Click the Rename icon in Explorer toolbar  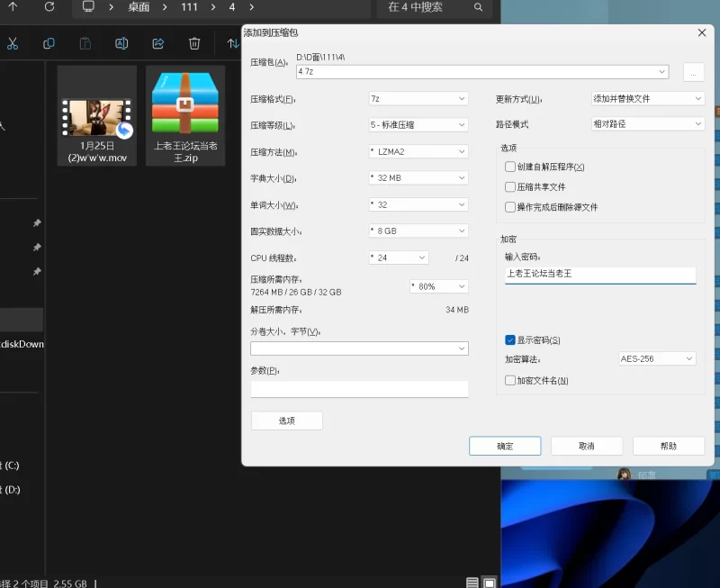[121, 43]
